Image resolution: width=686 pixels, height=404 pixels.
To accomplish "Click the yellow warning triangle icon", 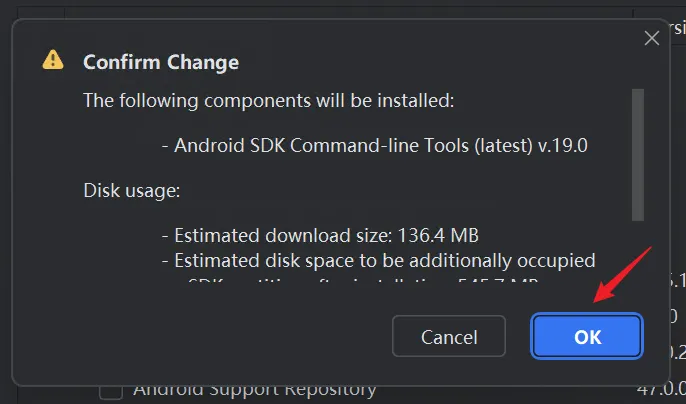I will 53,60.
